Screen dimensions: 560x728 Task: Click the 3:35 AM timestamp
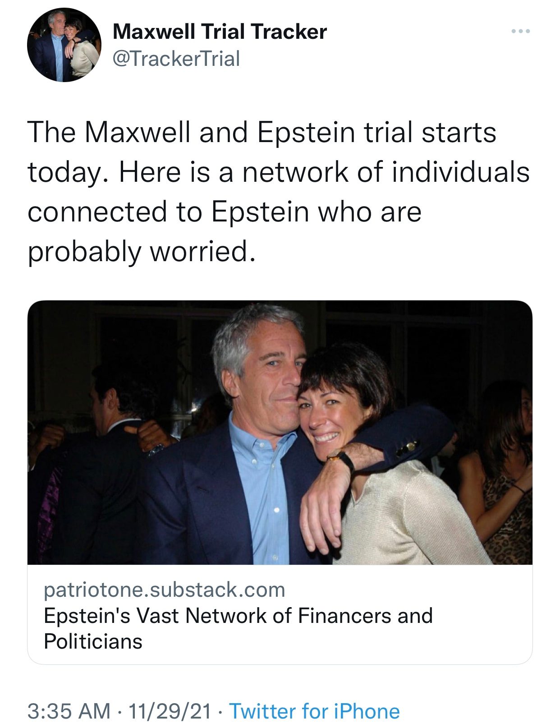pos(69,711)
